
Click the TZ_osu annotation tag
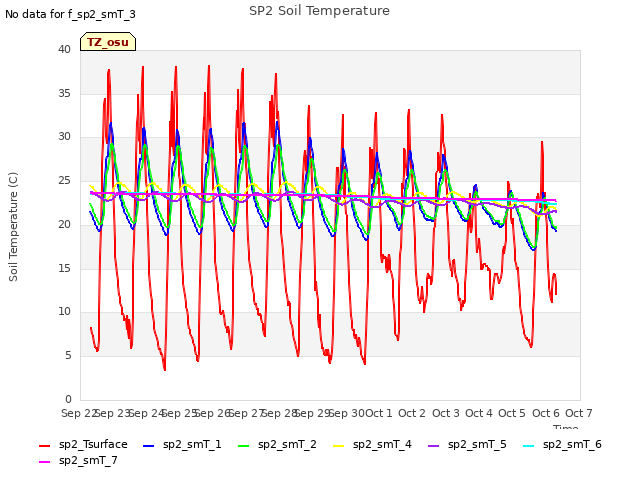[108, 42]
